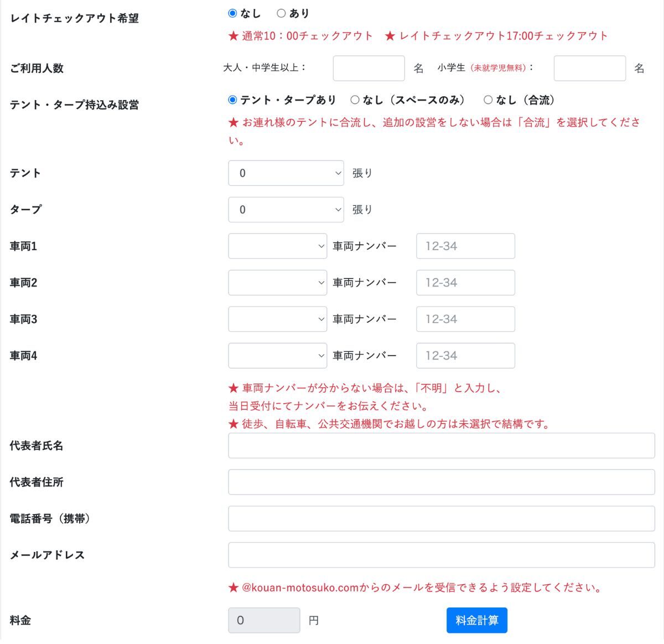Open the 車両4 vehicle type selector

pyautogui.click(x=277, y=355)
